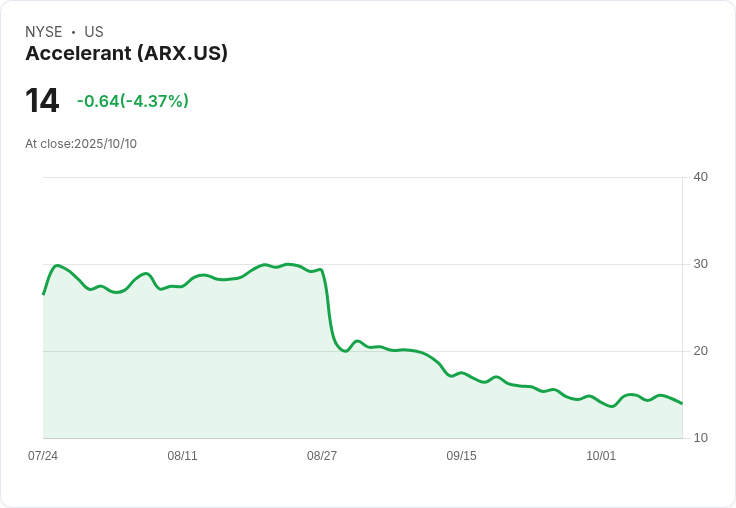
Task: Click the 08/27 date axis label
Action: (322, 456)
